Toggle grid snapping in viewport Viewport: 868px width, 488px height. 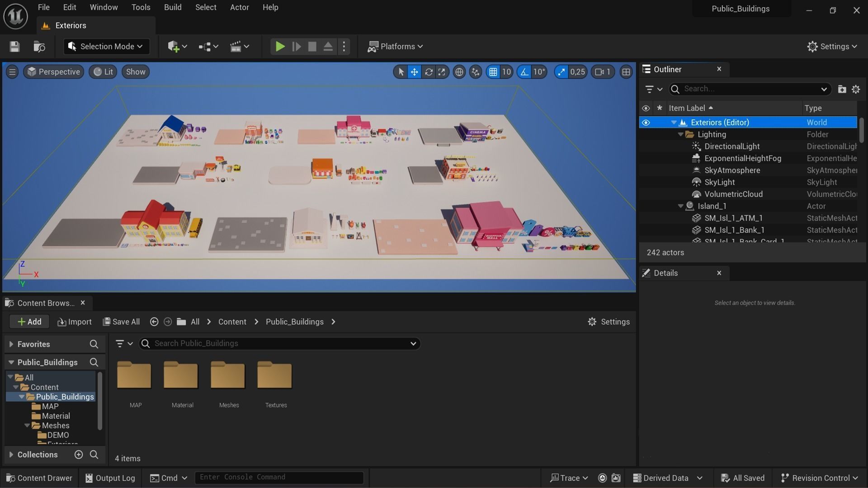click(x=493, y=72)
